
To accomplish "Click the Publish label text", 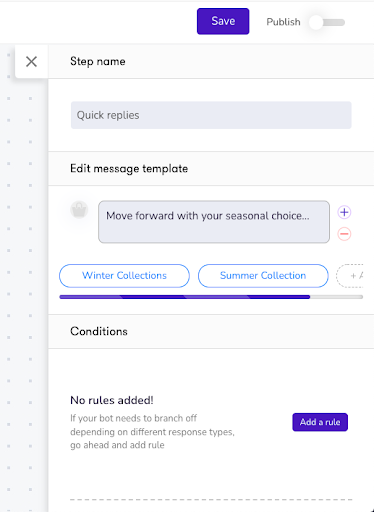I will (283, 22).
